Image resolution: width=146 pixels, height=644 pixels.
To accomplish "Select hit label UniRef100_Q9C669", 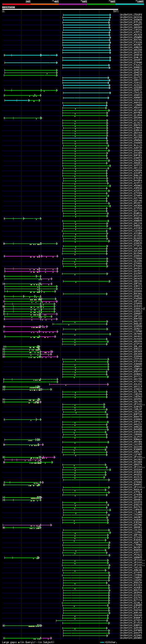I will pyautogui.click(x=131, y=352).
